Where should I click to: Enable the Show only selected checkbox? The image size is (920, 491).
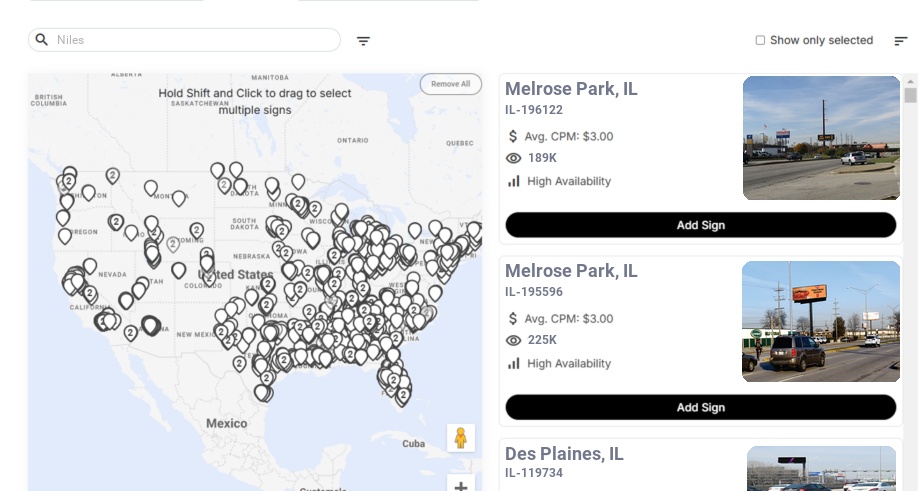[760, 41]
